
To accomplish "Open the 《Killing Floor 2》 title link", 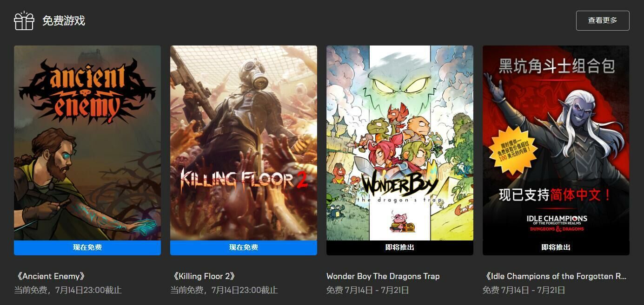I will pyautogui.click(x=204, y=276).
